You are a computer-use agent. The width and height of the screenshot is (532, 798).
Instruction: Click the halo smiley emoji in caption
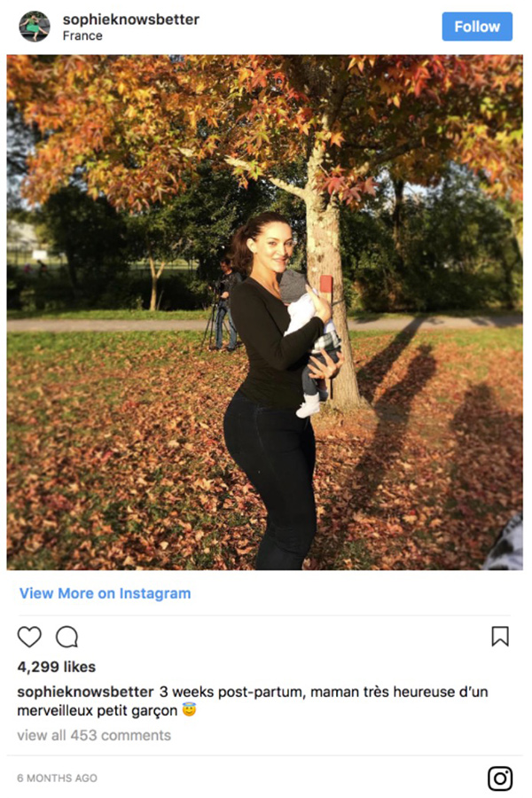(x=189, y=709)
